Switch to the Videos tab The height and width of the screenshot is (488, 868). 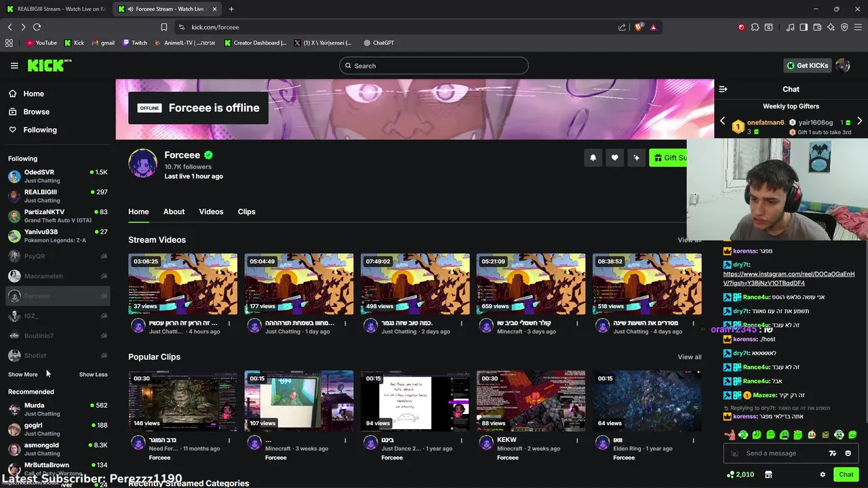(x=211, y=211)
